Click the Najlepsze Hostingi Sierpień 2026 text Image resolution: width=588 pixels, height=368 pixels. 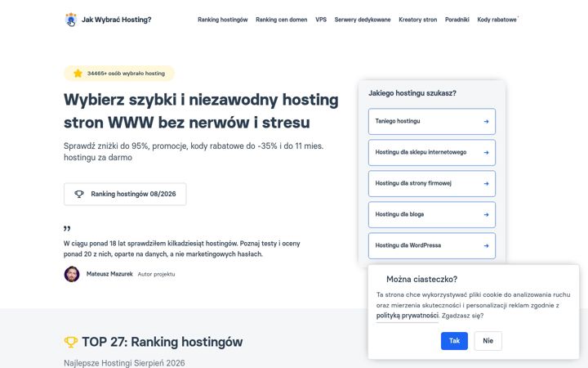pos(124,363)
